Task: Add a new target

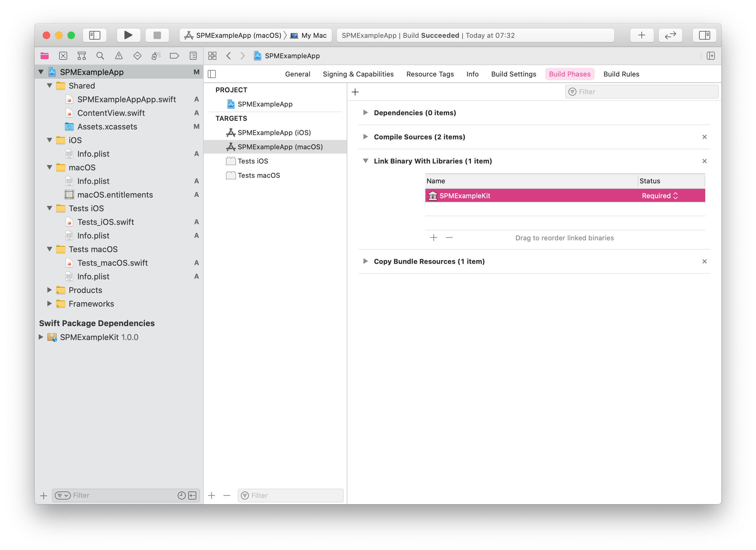Action: 212,495
